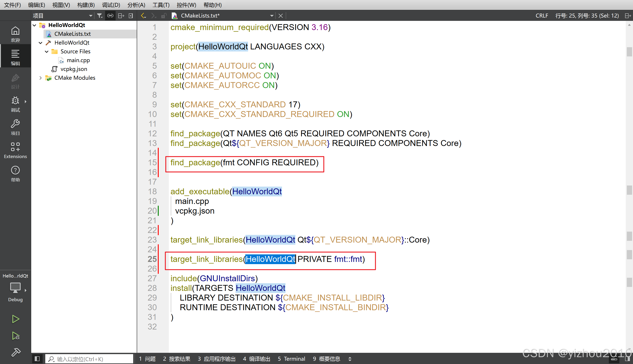Open the Welcome (欢迎) mode
This screenshot has width=633, height=364.
tap(15, 34)
